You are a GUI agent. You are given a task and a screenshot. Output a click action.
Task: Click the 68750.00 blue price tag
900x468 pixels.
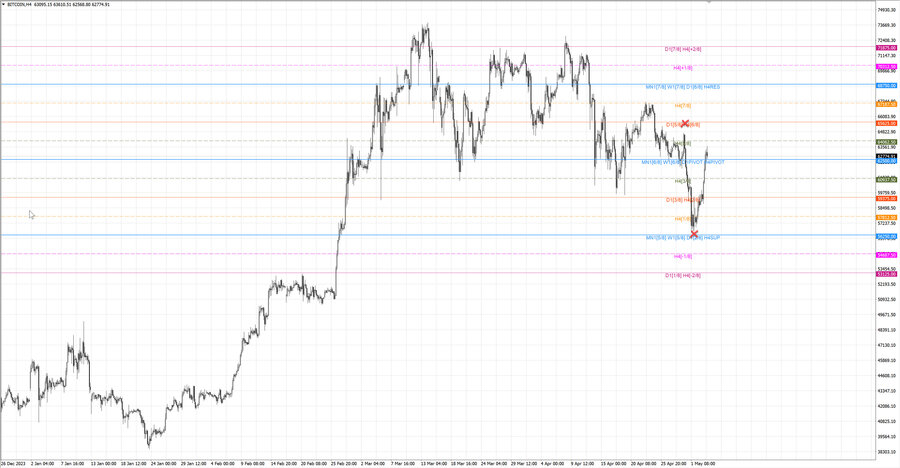(887, 86)
